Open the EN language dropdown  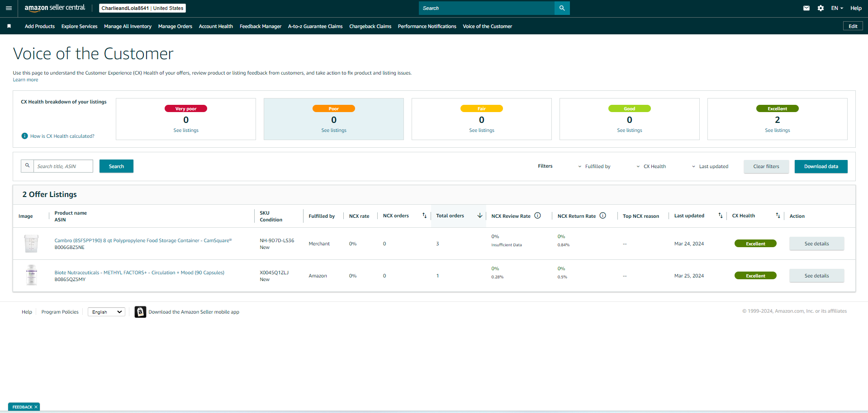pos(837,8)
